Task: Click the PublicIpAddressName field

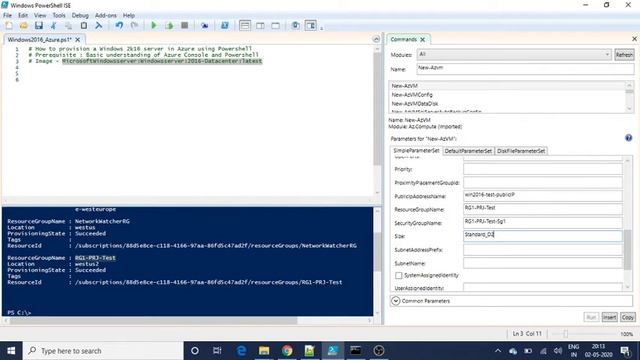Action: [543, 196]
